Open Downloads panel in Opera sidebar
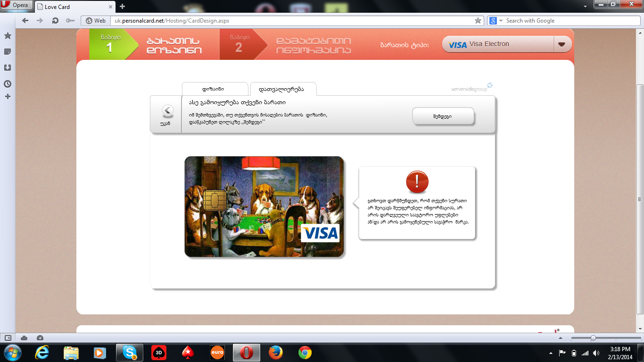644x362 pixels. pos(8,68)
